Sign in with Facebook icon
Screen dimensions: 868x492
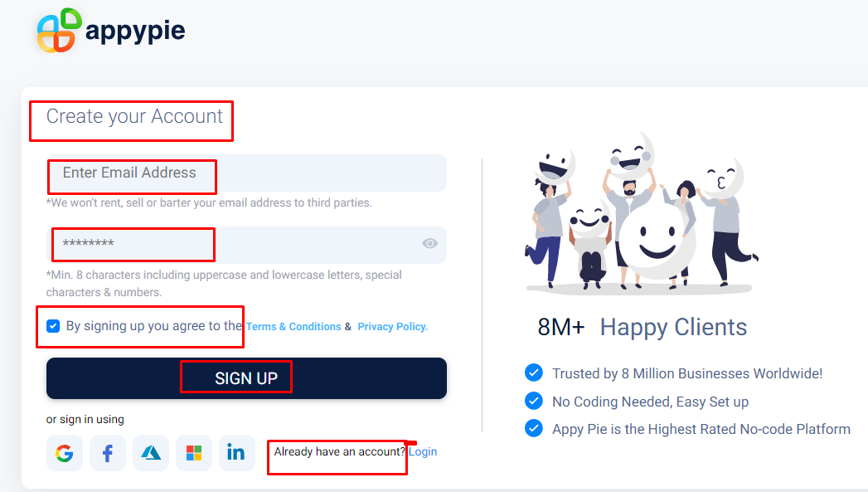click(x=108, y=453)
